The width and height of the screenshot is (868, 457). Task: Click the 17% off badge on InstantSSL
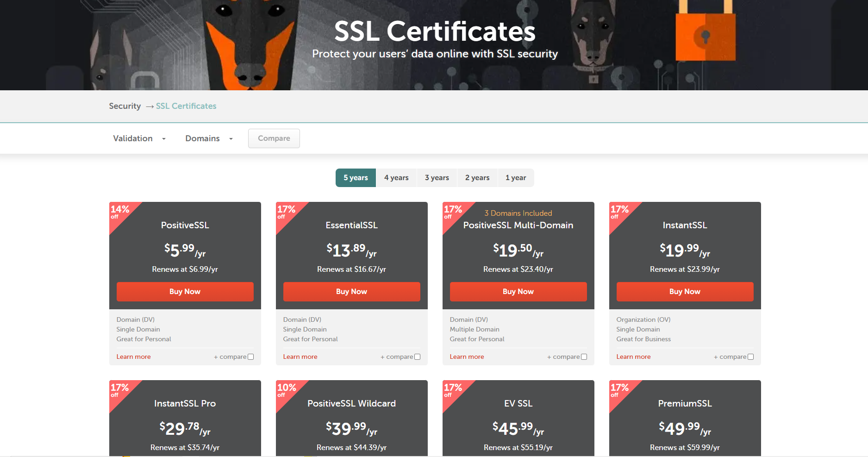click(x=619, y=212)
